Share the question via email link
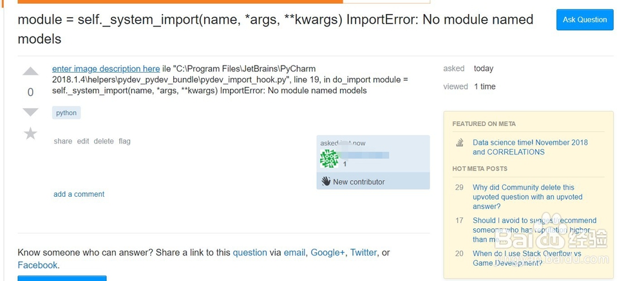Screen dimensions: 644x281 coord(294,253)
